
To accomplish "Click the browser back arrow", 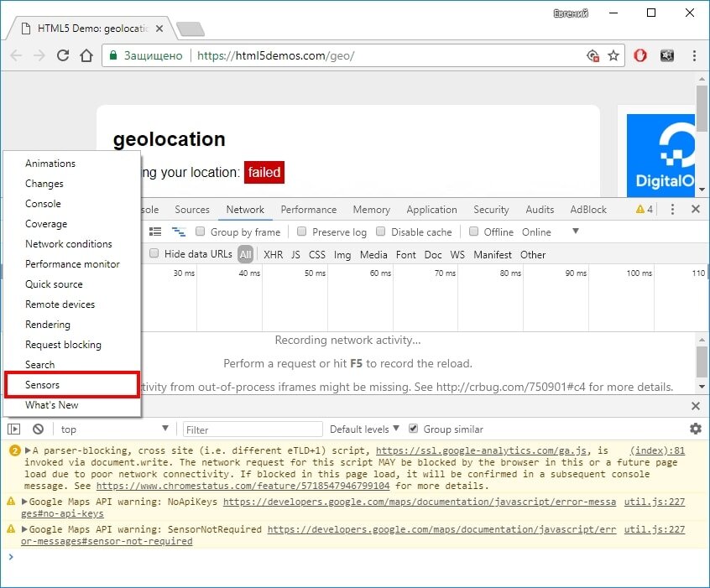I will tap(16, 55).
